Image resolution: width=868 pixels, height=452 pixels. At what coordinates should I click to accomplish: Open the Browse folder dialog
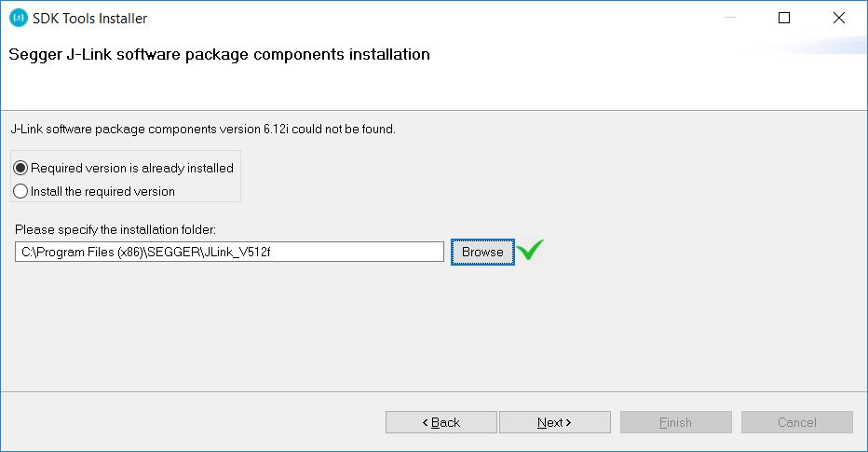click(x=482, y=252)
